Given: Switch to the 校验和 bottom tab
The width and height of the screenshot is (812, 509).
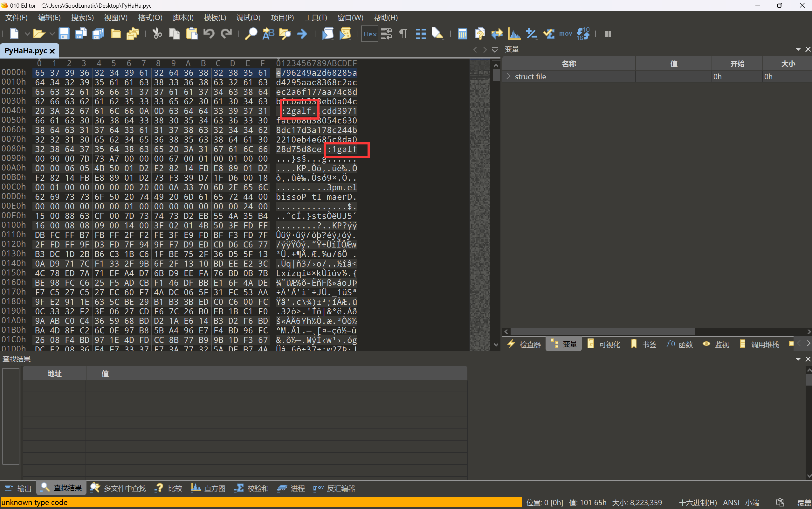Looking at the screenshot, I should pos(251,488).
